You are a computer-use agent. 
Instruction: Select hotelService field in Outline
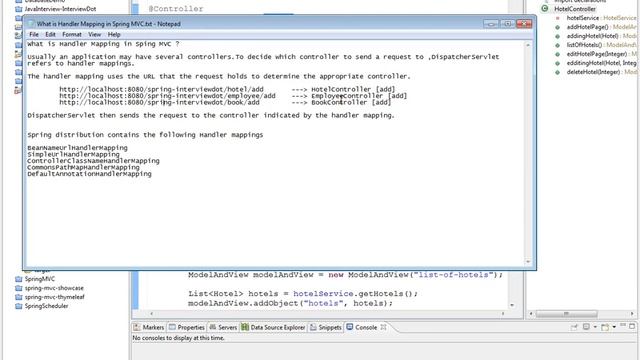(x=601, y=18)
